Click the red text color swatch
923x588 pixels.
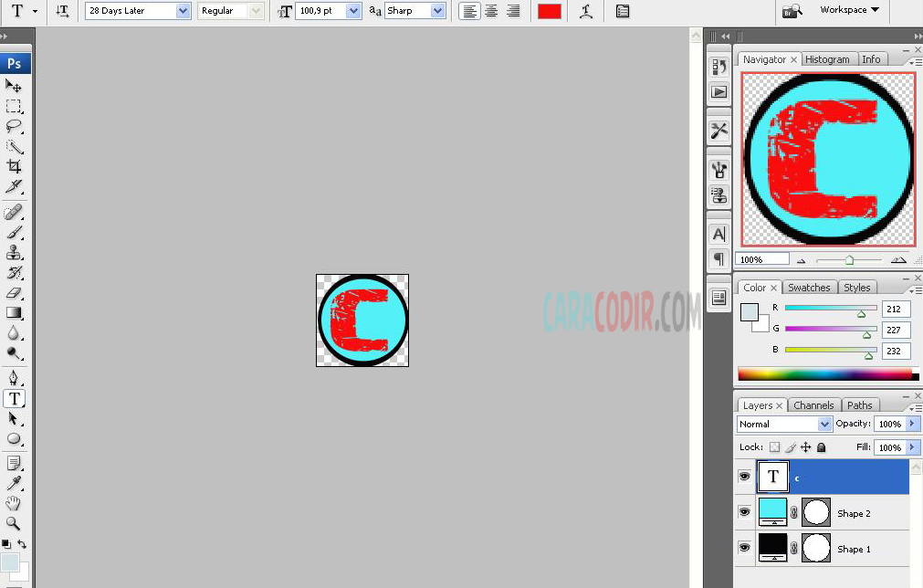click(x=550, y=11)
